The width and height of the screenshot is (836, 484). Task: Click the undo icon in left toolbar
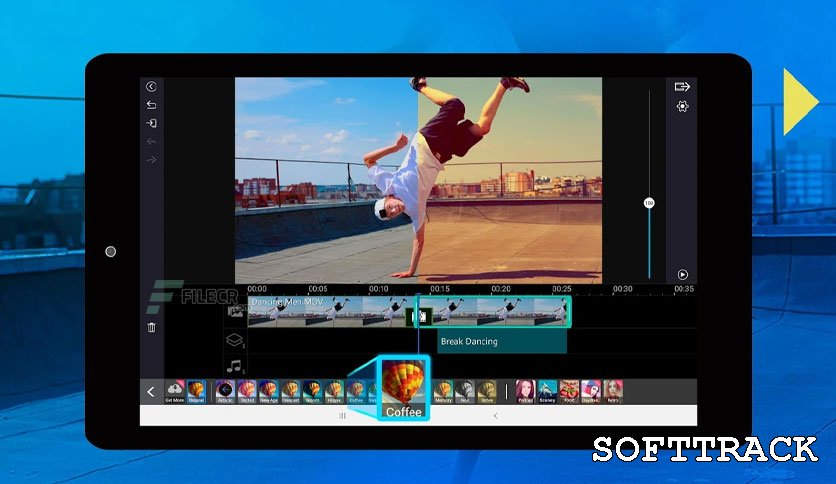tap(151, 105)
